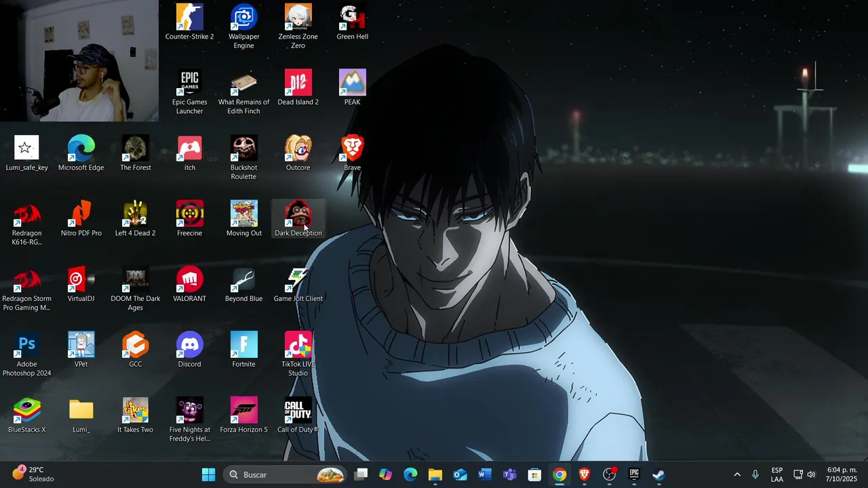868x488 pixels.
Task: Click the Buscar taskbar search box
Action: (285, 474)
